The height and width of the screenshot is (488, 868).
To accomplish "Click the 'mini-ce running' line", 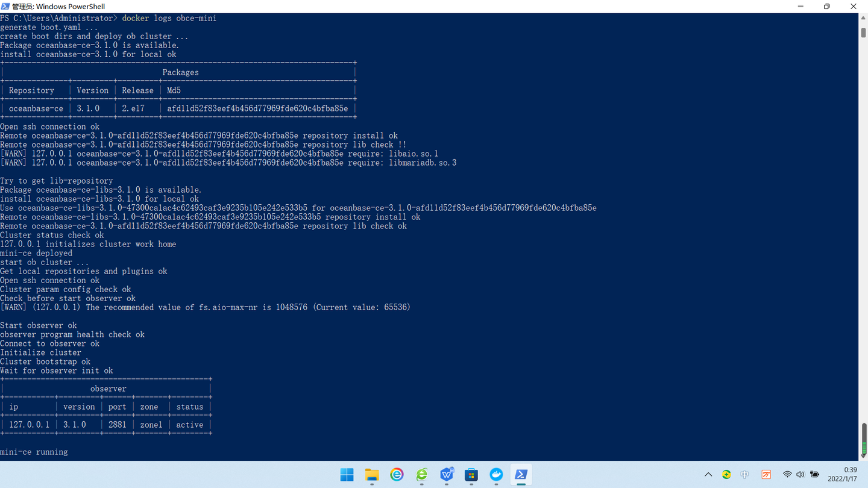I will [34, 452].
